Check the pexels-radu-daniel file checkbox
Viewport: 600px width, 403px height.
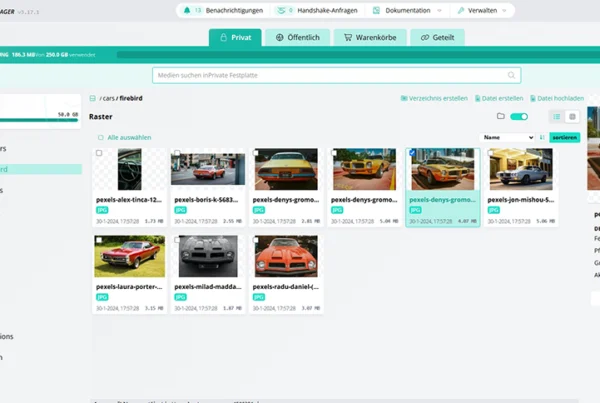click(256, 240)
